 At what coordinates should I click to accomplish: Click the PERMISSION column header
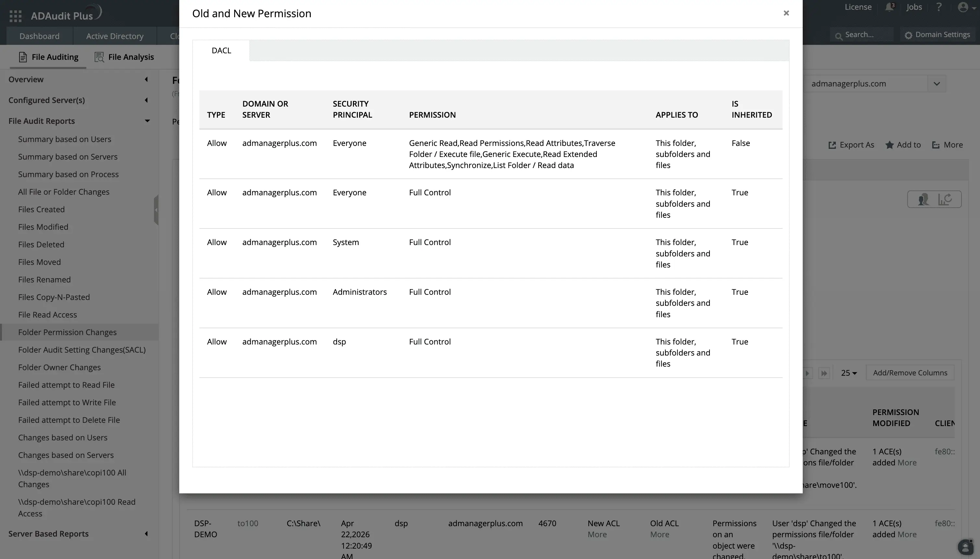[x=432, y=115]
